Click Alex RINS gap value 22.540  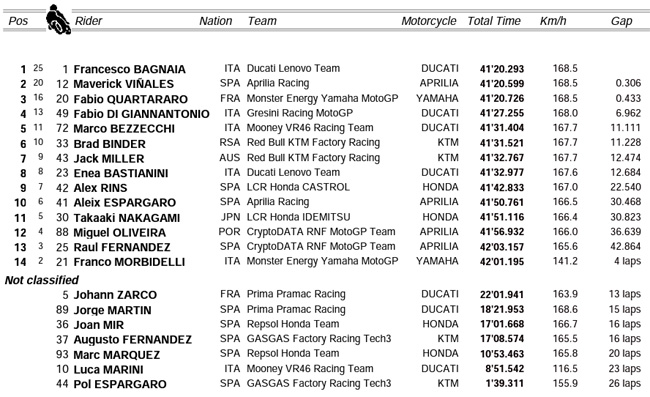(626, 187)
